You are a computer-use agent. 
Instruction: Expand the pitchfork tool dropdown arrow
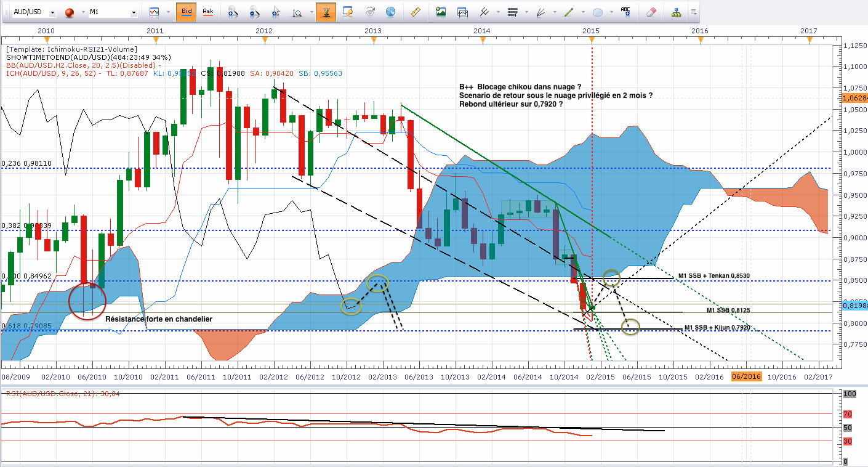coord(497,12)
